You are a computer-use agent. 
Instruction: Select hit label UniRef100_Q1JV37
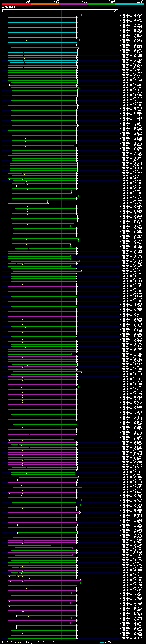[x=131, y=500]
